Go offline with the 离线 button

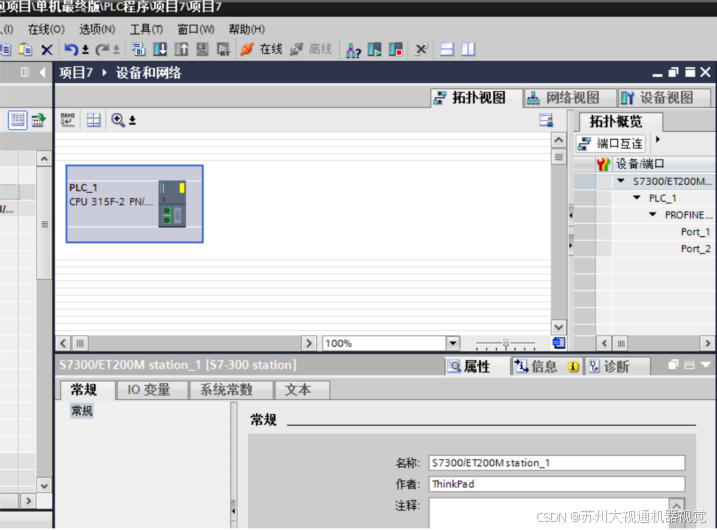click(x=311, y=49)
